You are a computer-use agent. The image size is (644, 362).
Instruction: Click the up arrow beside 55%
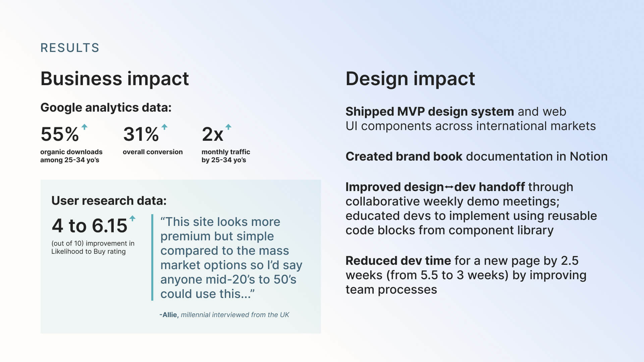[85, 127]
